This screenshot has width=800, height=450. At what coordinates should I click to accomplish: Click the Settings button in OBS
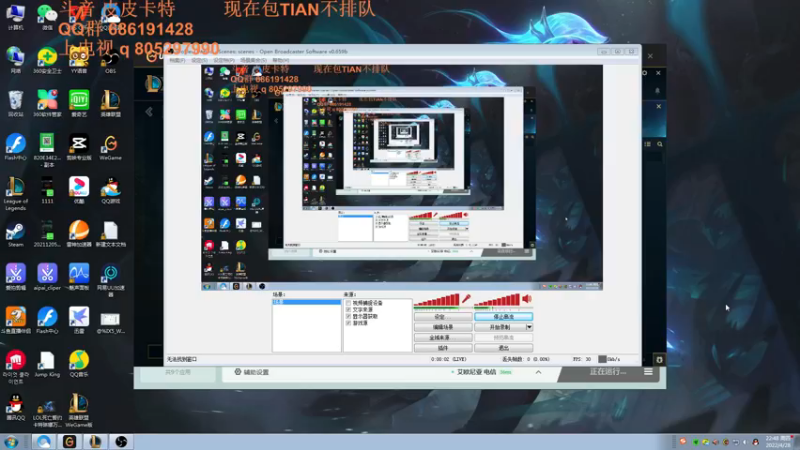click(443, 317)
